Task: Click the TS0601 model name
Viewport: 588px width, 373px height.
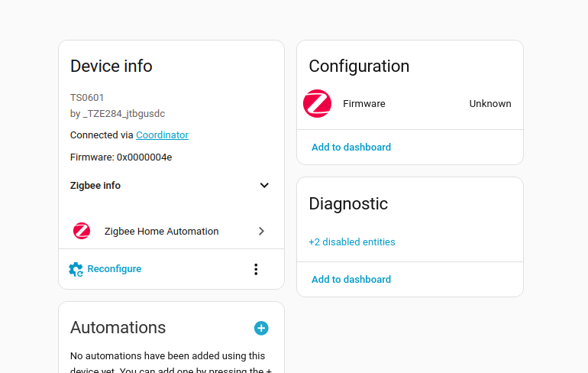Action: (x=87, y=98)
